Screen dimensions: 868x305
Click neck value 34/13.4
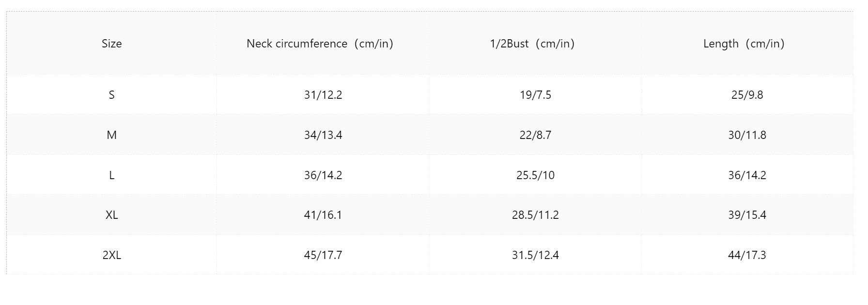pos(323,135)
